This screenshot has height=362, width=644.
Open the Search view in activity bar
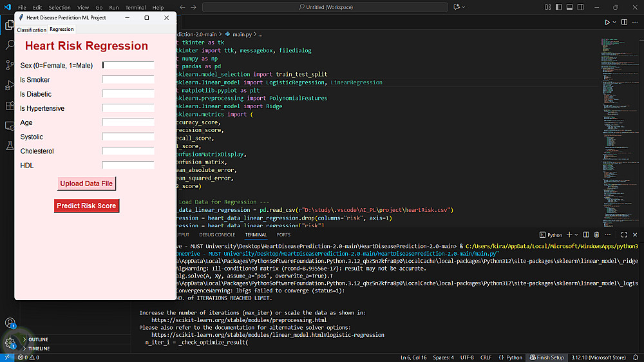pyautogui.click(x=10, y=45)
